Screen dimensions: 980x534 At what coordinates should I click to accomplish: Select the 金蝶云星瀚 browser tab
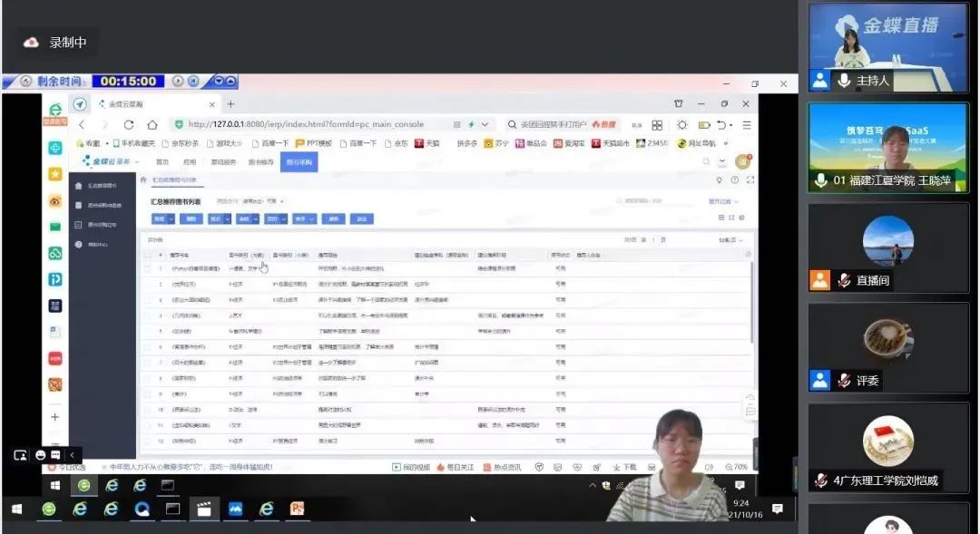tap(155, 104)
